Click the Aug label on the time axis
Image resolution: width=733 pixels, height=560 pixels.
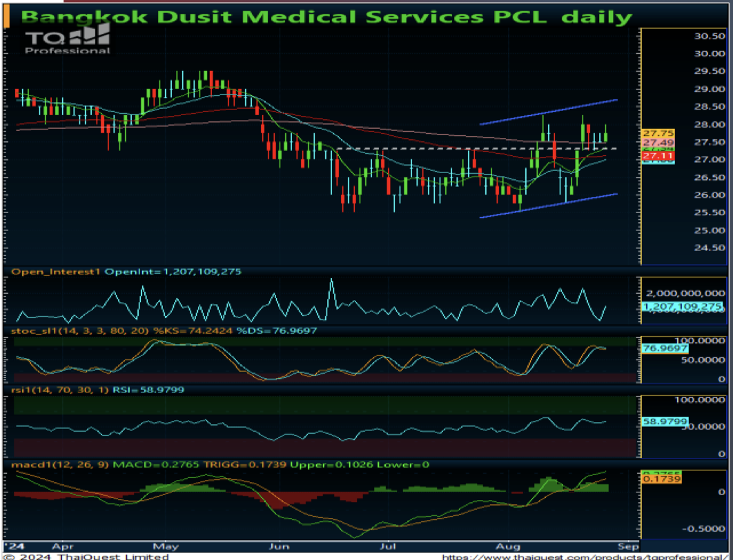tap(508, 546)
